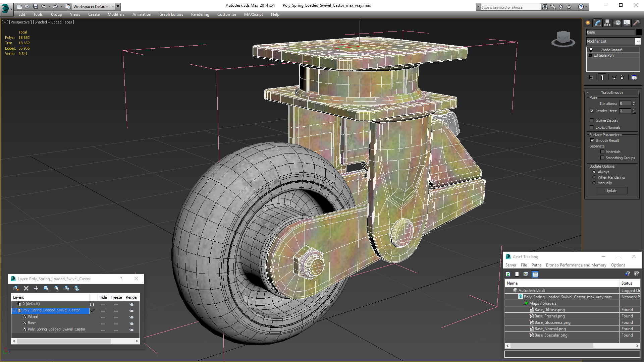Viewport: 644px width, 362px height.
Task: Click the Open File folder icon
Action: pyautogui.click(x=28, y=6)
